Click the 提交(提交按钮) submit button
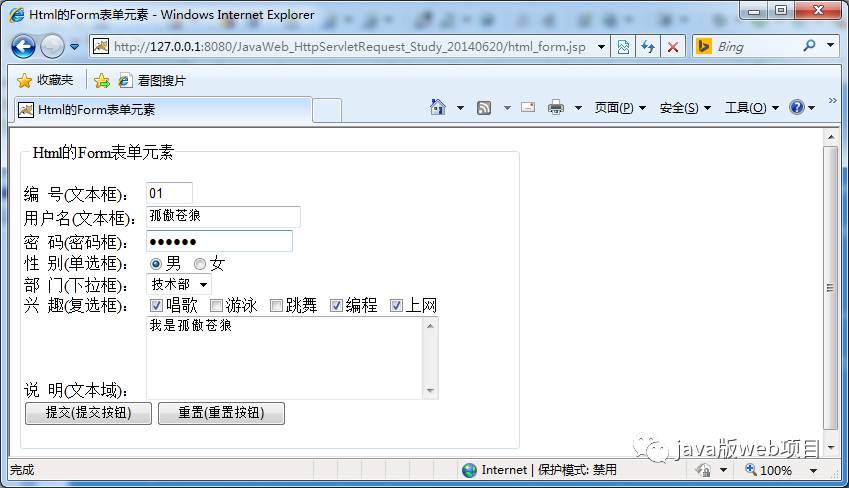The width and height of the screenshot is (849, 488). (88, 413)
